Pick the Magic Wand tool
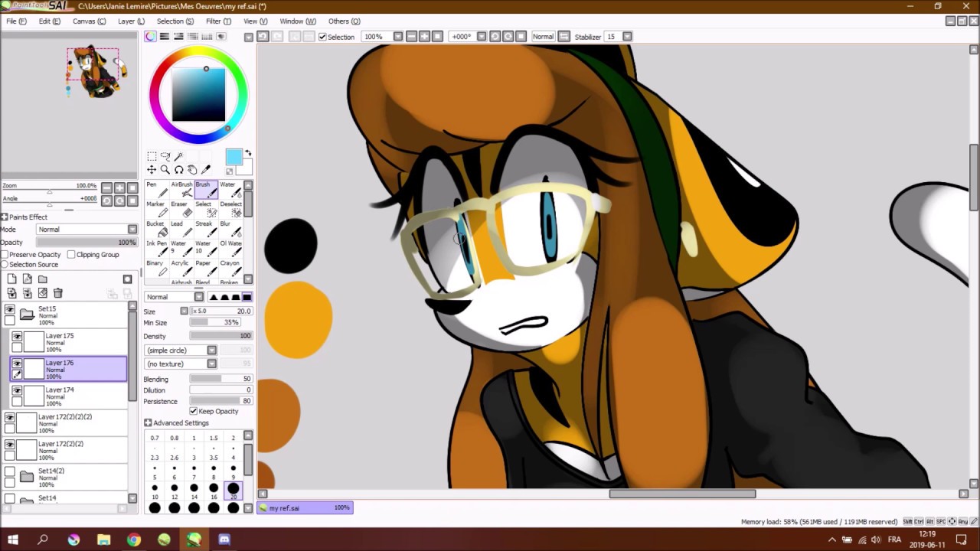Image resolution: width=980 pixels, height=551 pixels. click(178, 157)
